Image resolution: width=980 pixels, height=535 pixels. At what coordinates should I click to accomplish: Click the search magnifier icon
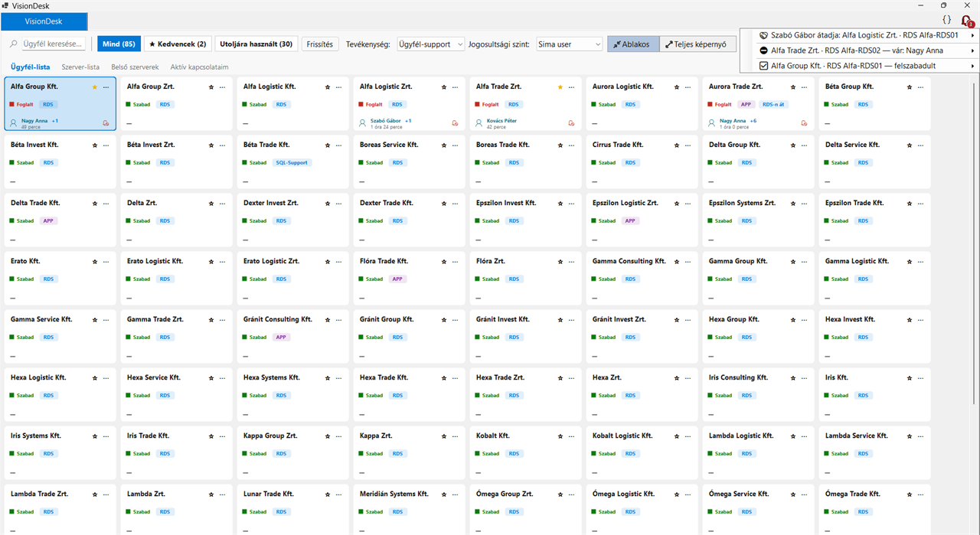14,44
